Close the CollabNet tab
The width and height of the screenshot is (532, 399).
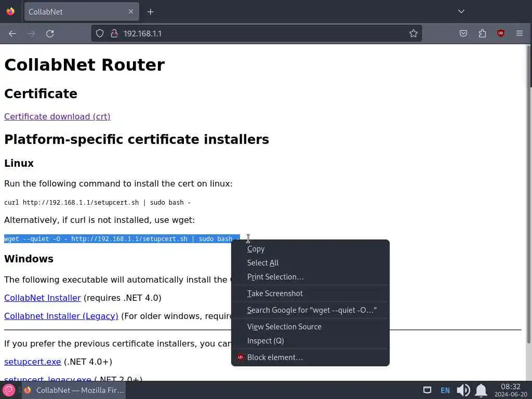click(131, 11)
